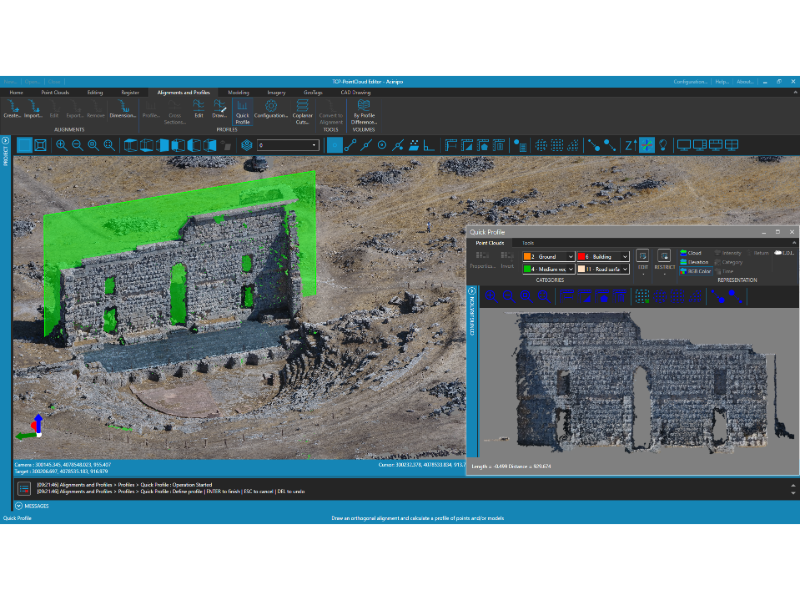
Task: Open the Tools tab in Quick Profile
Action: tap(528, 243)
